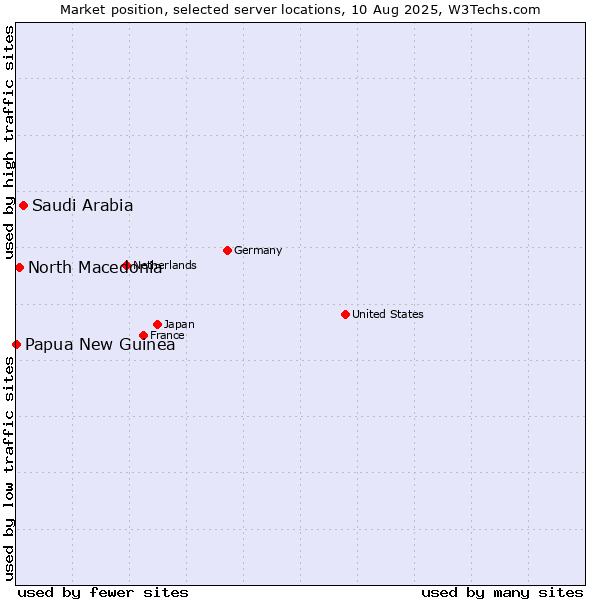Image resolution: width=600 pixels, height=600 pixels.
Task: Click the 'used by fewer sites' axis label
Action: (103, 593)
